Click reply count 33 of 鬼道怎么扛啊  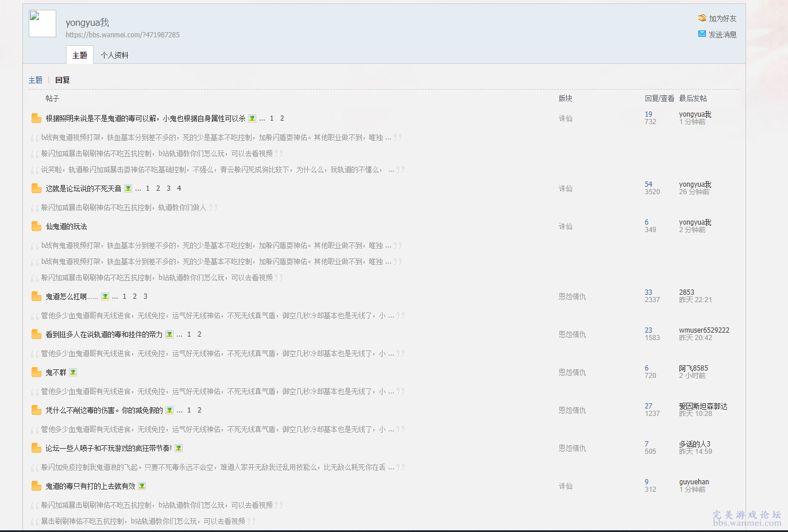click(648, 292)
